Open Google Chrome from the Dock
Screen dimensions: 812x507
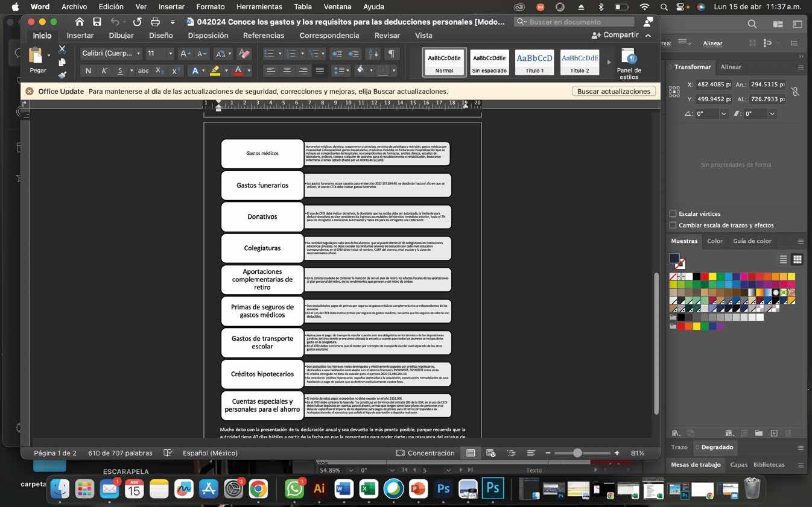tap(258, 488)
